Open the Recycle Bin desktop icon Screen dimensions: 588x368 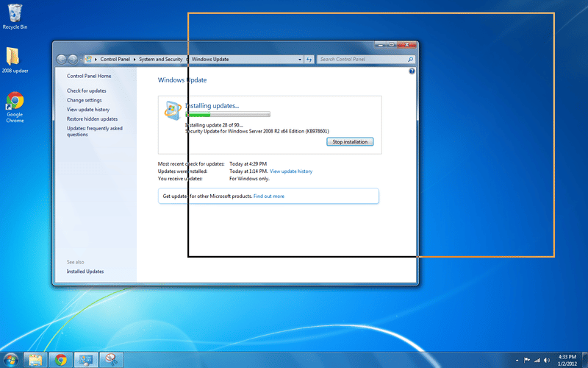(15, 16)
